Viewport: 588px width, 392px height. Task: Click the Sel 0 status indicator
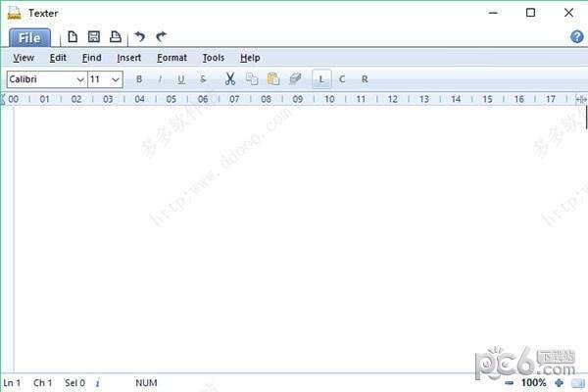(x=74, y=383)
